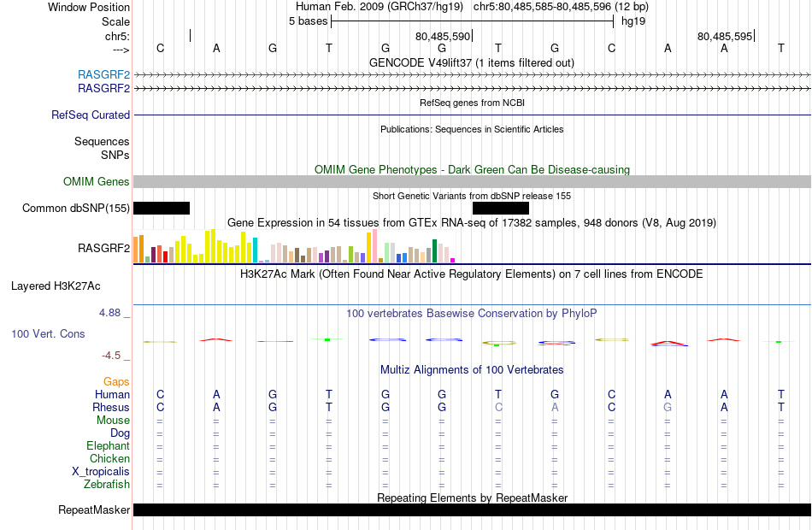Click the dark blue RASGRF2 transcript label
The width and height of the screenshot is (812, 530).
click(103, 89)
